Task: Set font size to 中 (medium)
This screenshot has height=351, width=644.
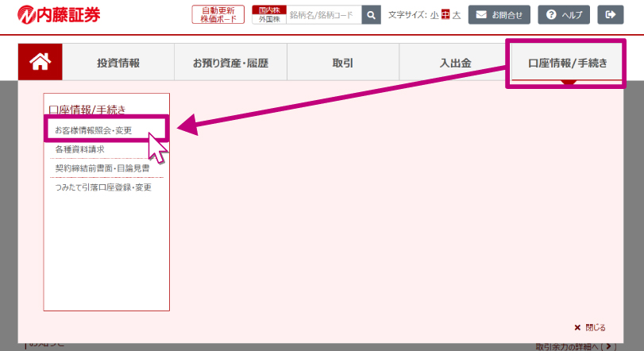Action: [445, 14]
